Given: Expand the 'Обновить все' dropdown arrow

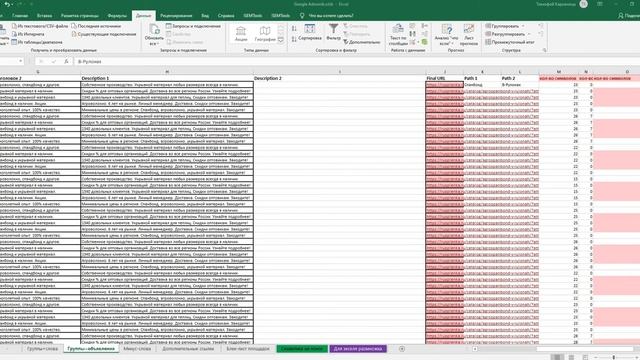Looking at the screenshot, I should click(x=158, y=44).
